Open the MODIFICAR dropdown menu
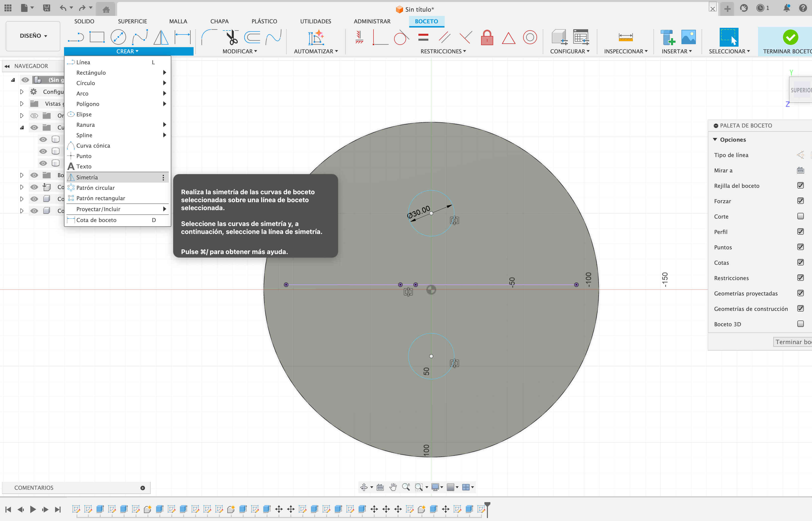This screenshot has width=812, height=521. pos(239,51)
